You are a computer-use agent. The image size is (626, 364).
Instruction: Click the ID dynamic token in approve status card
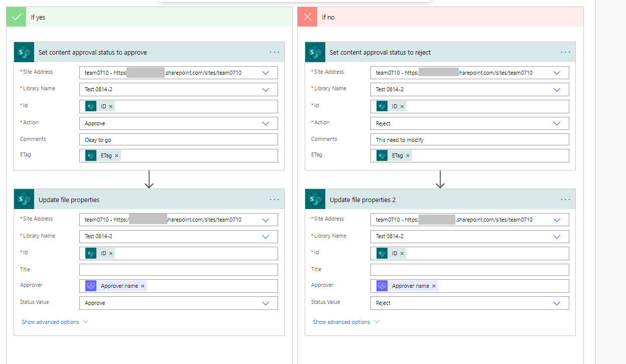point(99,106)
